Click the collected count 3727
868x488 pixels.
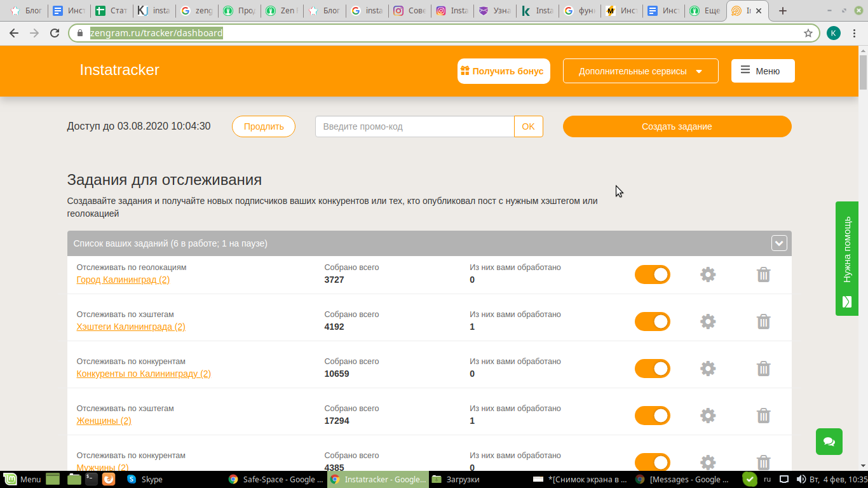[334, 280]
